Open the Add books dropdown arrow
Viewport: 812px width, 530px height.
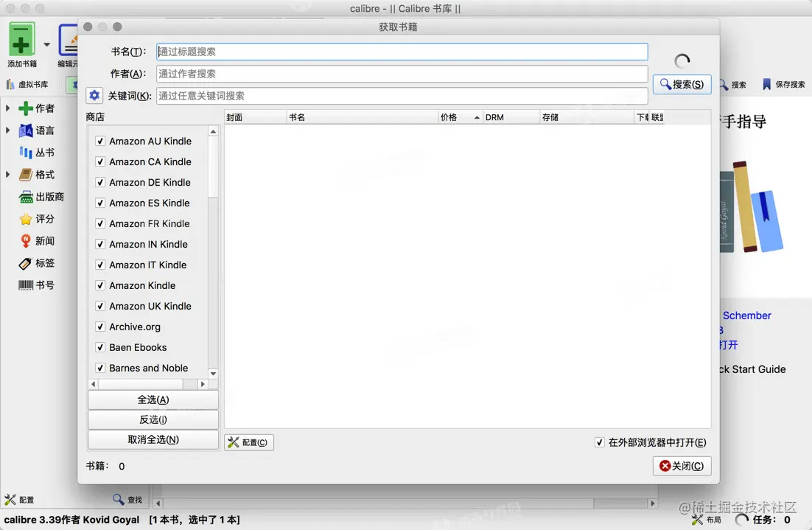[x=46, y=44]
